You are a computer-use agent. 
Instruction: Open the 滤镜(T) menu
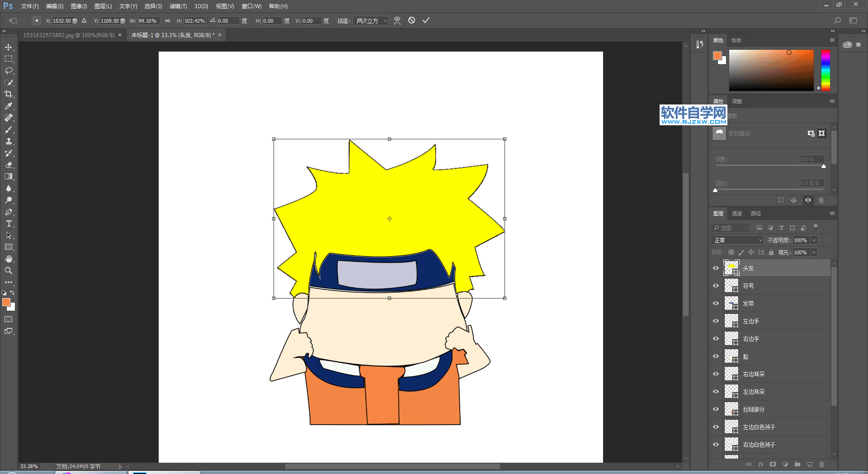pyautogui.click(x=178, y=6)
